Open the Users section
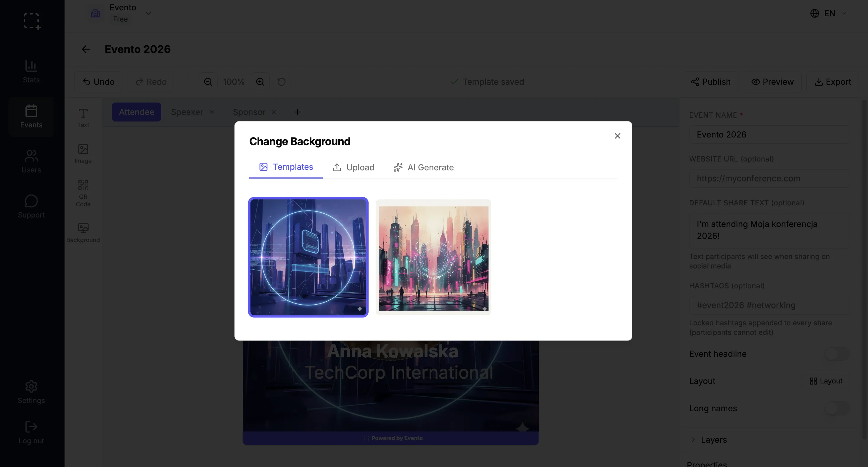Screen dimensions: 868x467 [31, 161]
